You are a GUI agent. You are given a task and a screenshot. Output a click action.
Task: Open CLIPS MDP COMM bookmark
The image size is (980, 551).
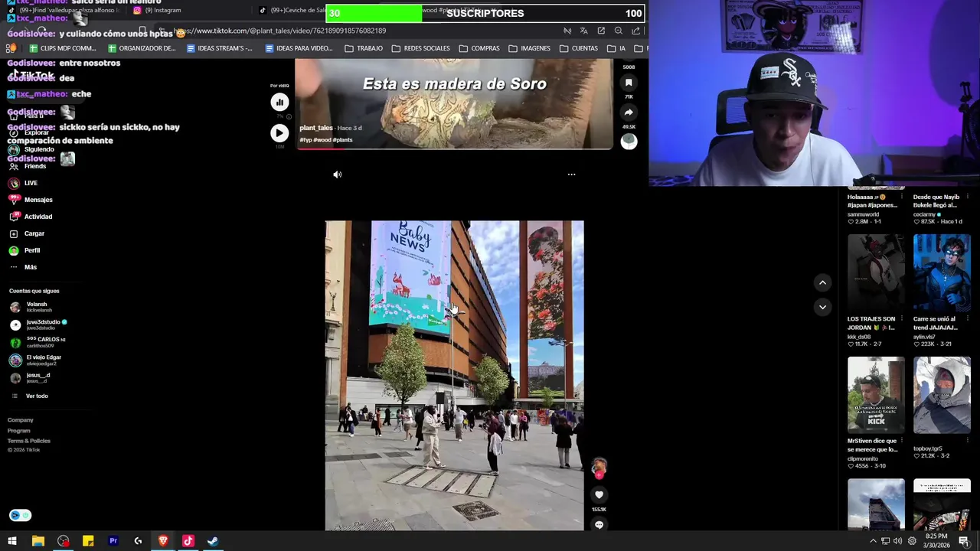click(63, 48)
